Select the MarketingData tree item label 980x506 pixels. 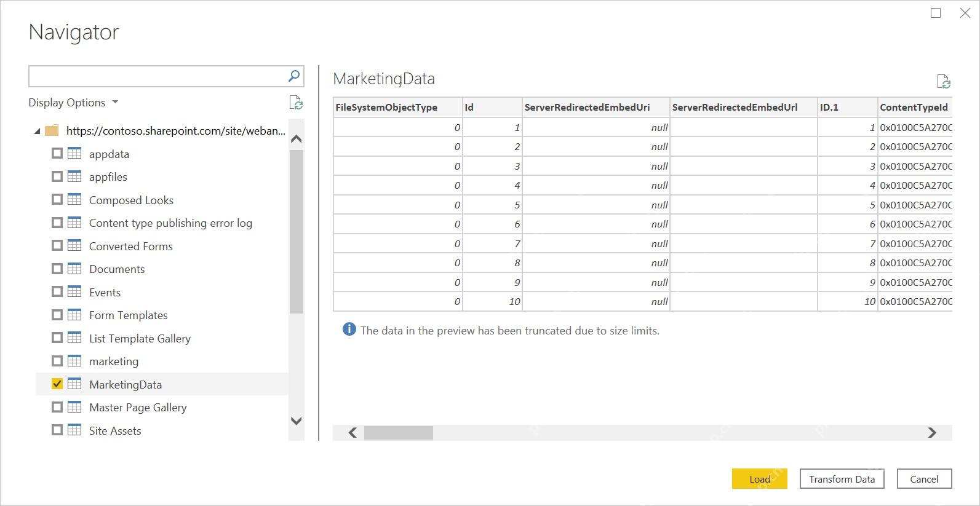tap(125, 384)
